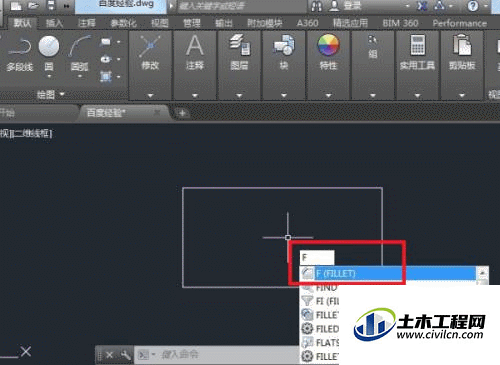Viewport: 500px width, 365px height.
Task: Click the Ellipse tool icon in Draw panel
Action: [106, 59]
